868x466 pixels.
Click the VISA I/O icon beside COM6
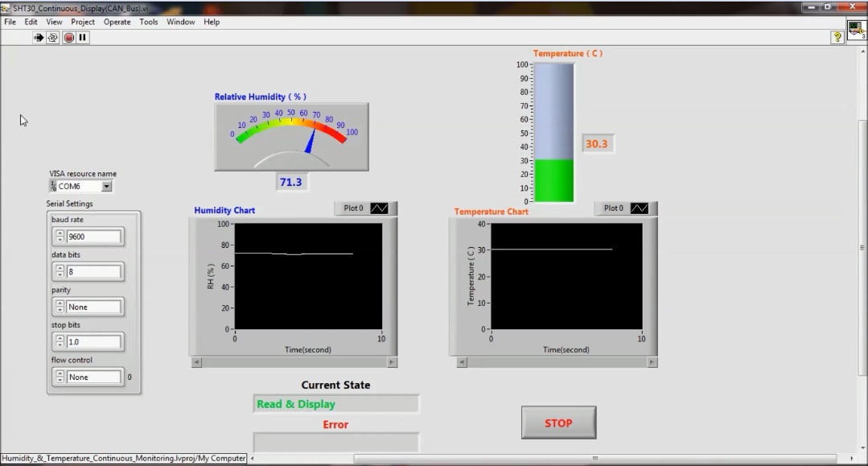[x=55, y=186]
